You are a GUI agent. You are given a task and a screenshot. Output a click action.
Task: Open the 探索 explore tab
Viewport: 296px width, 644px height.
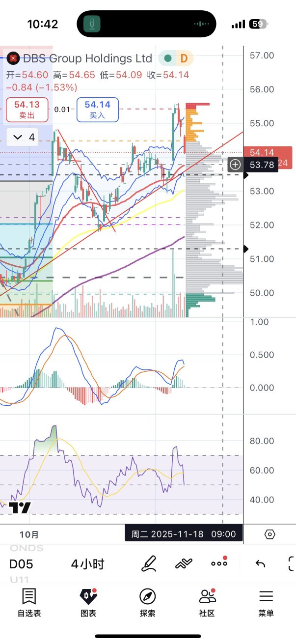pos(148,603)
